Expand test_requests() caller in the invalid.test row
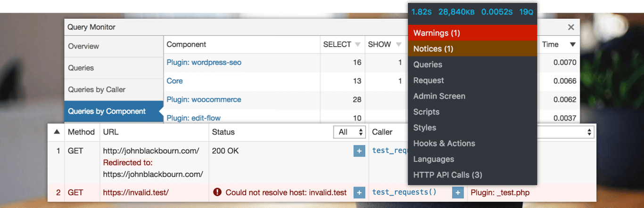Screen dimensions: 644x208 point(457,192)
